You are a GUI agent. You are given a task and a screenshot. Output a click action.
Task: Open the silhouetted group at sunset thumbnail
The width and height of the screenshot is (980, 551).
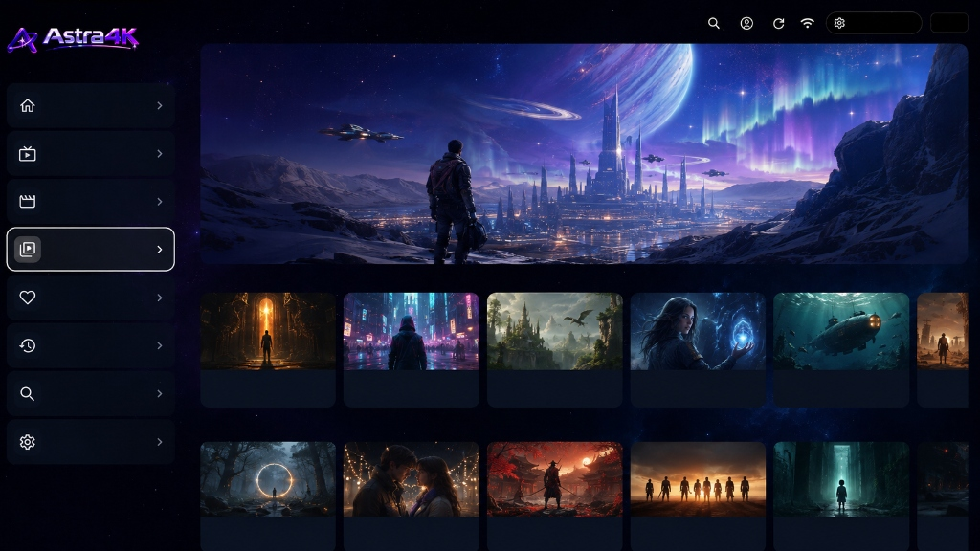click(x=698, y=479)
